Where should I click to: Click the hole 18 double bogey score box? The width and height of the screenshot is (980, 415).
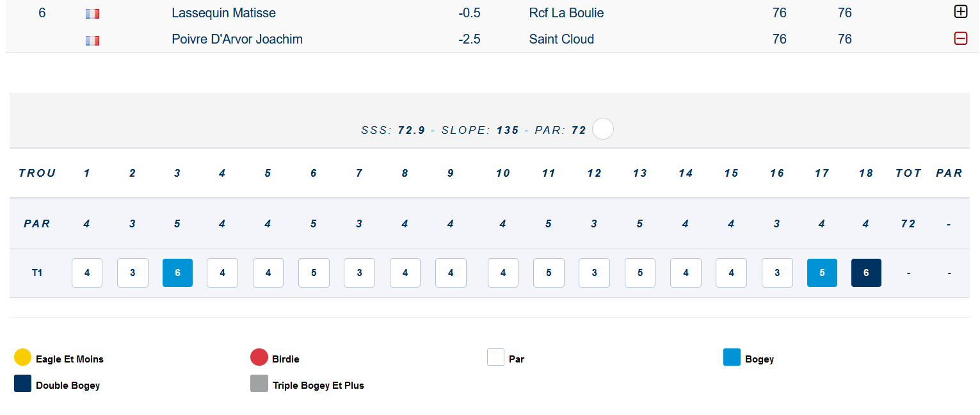click(866, 273)
